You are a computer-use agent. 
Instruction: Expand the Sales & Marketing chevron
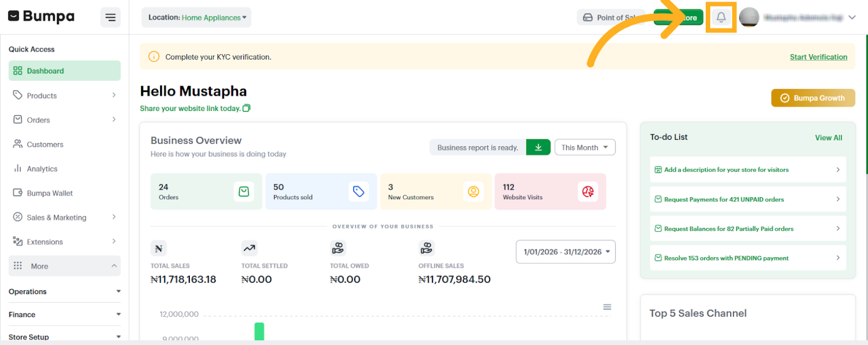[x=114, y=217]
